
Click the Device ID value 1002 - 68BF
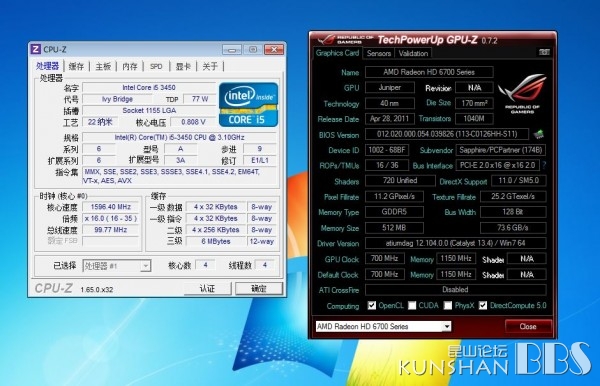[x=387, y=150]
